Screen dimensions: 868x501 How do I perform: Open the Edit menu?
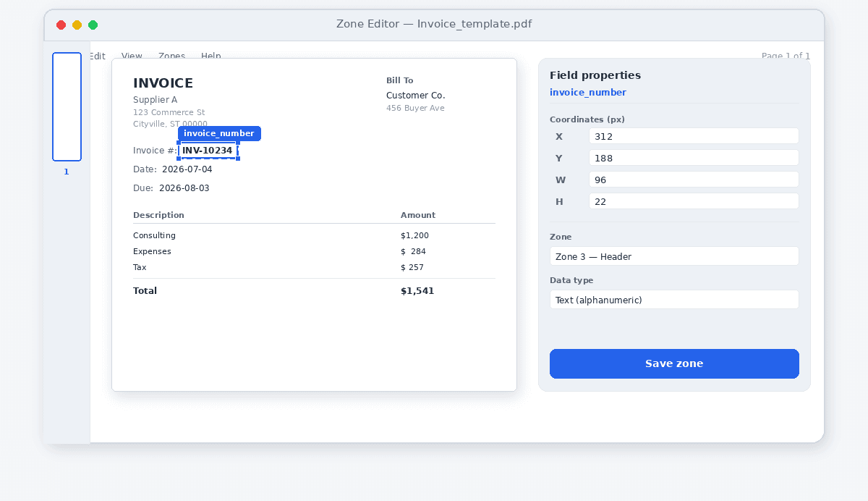[x=98, y=56]
